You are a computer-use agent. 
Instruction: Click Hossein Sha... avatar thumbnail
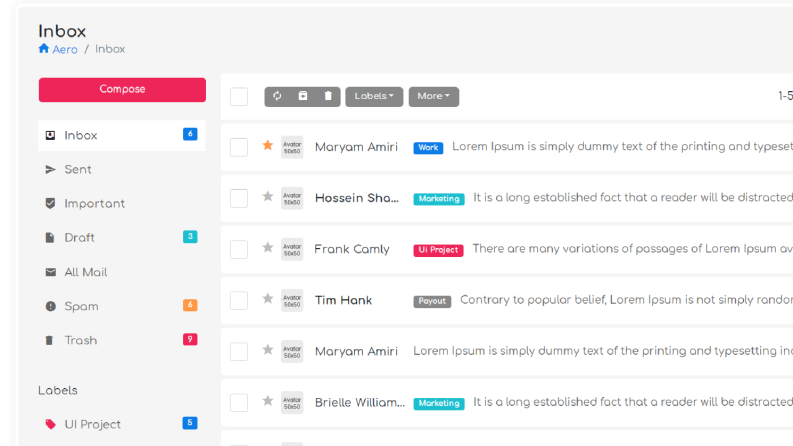292,198
